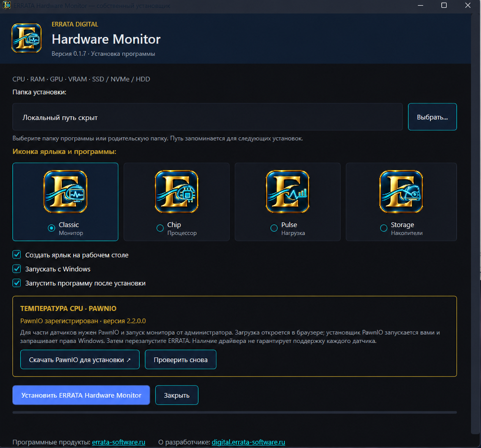Maximize the installer window
Image resolution: width=481 pixels, height=448 pixels.
[444, 5]
